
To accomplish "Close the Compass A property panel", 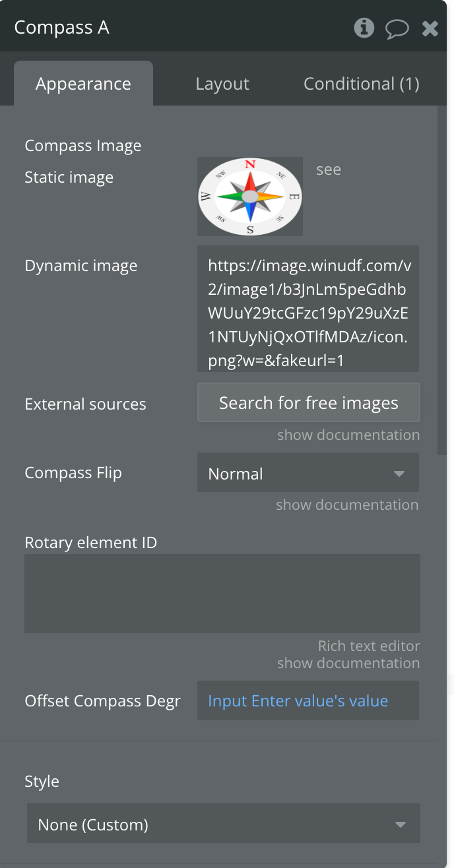I will pyautogui.click(x=430, y=28).
